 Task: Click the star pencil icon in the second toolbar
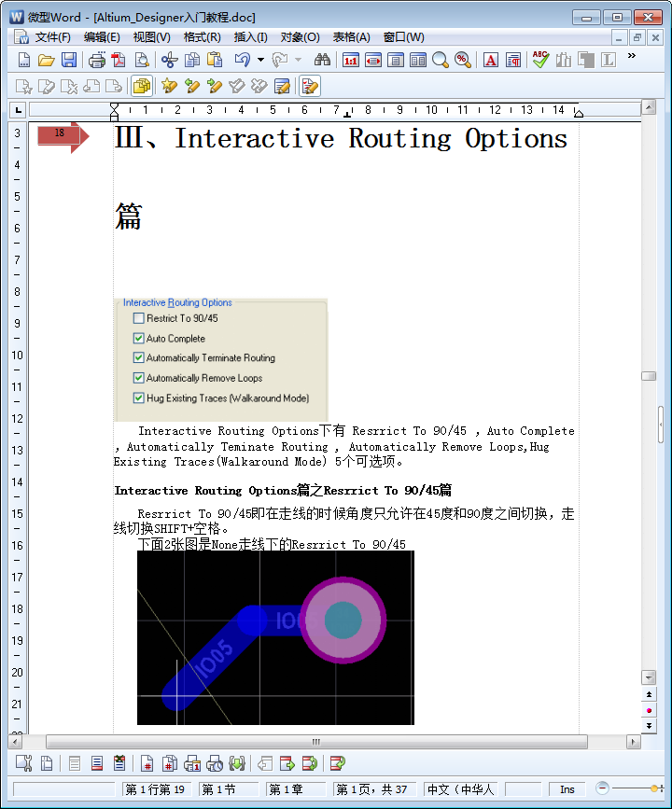point(169,86)
